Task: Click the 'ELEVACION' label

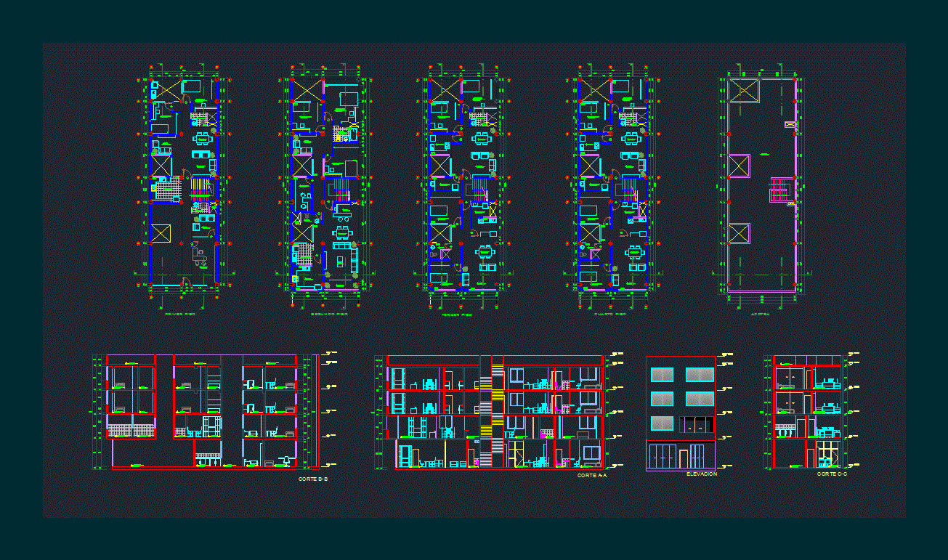Action: tap(702, 474)
